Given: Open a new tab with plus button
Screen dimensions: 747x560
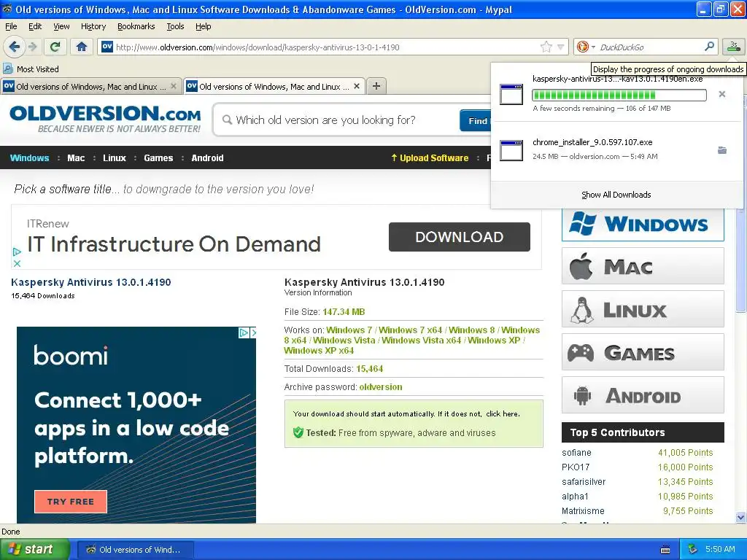Looking at the screenshot, I should pos(376,86).
